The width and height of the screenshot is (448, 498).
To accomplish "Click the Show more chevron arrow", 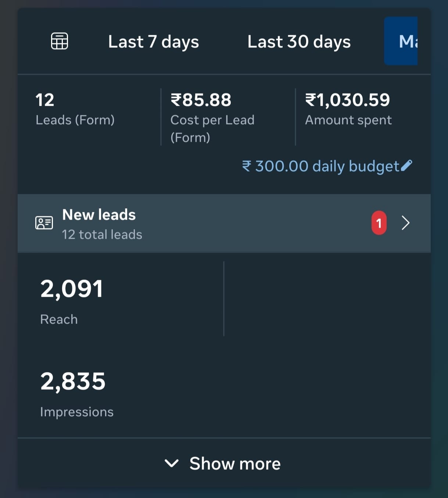I will point(172,463).
